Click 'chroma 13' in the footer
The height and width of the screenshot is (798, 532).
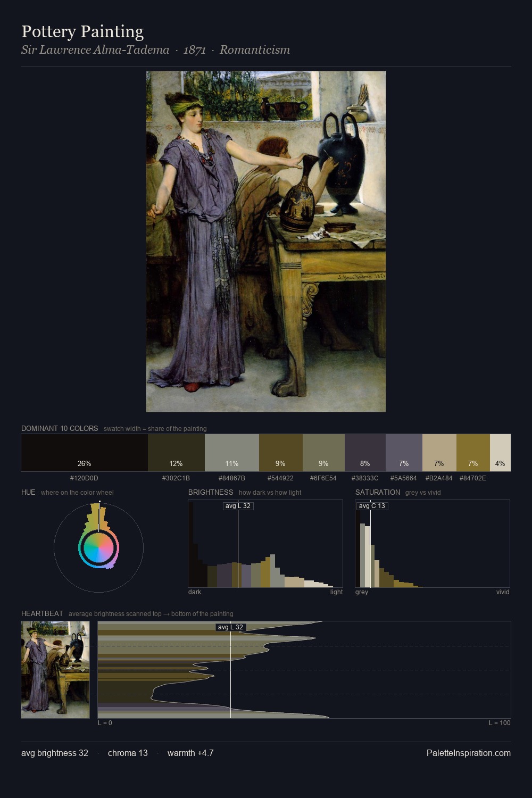point(128,753)
